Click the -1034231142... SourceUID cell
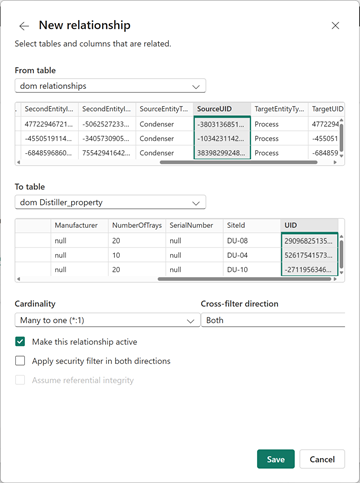Viewport: 360px width, 483px height. pyautogui.click(x=222, y=139)
